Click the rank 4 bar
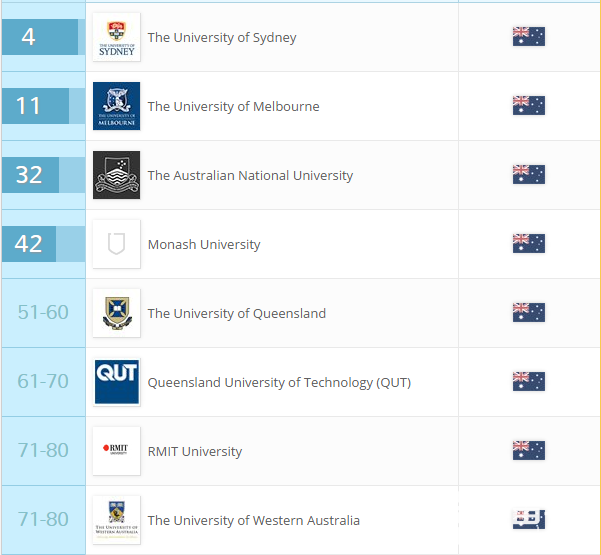 [x=43, y=37]
